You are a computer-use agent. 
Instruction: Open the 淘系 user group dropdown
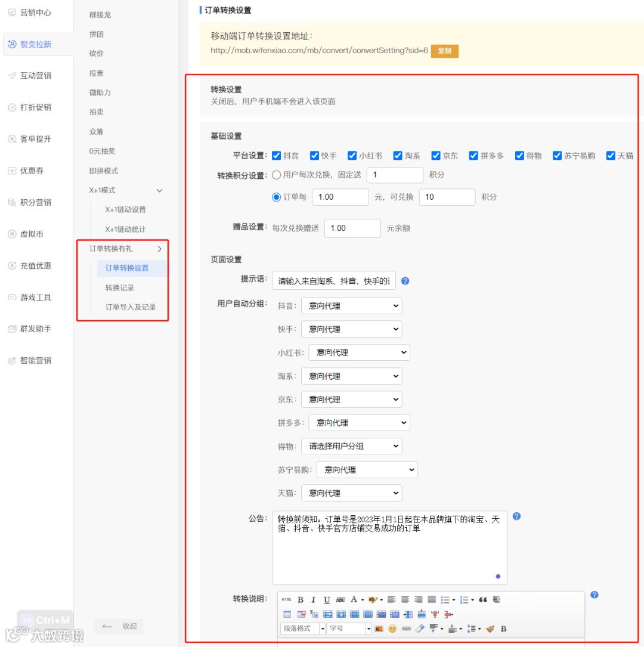tap(351, 376)
